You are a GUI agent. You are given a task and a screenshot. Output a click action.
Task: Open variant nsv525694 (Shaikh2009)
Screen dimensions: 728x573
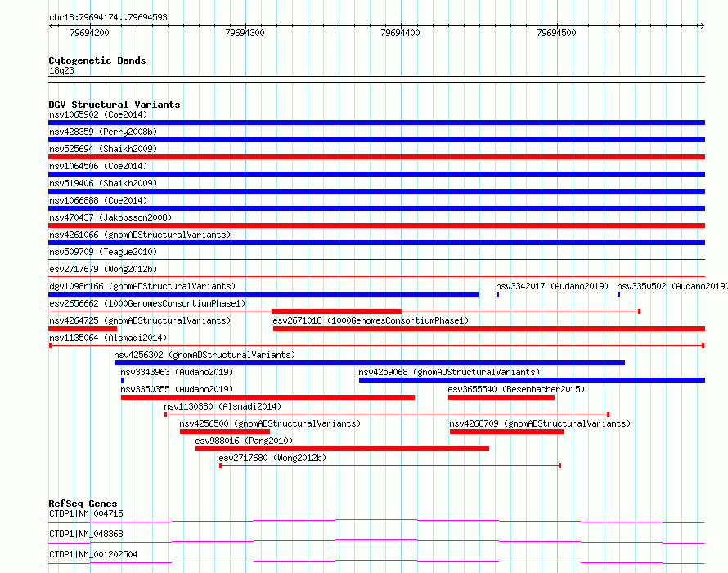(x=103, y=149)
